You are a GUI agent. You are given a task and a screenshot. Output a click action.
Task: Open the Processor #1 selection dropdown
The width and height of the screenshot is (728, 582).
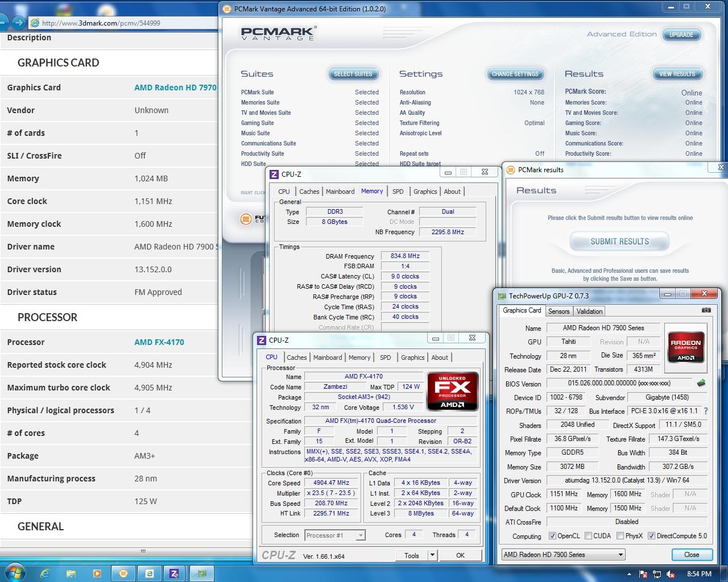335,535
